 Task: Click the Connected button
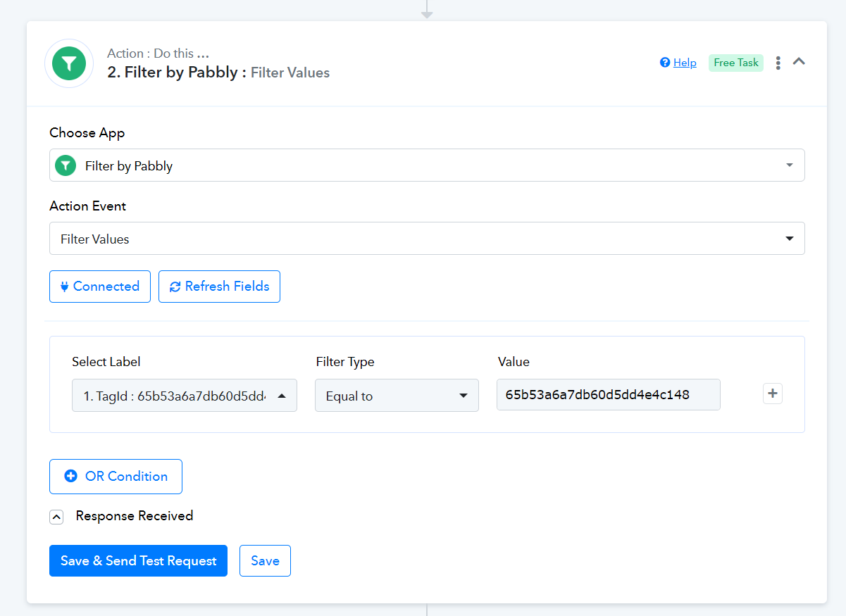[100, 287]
